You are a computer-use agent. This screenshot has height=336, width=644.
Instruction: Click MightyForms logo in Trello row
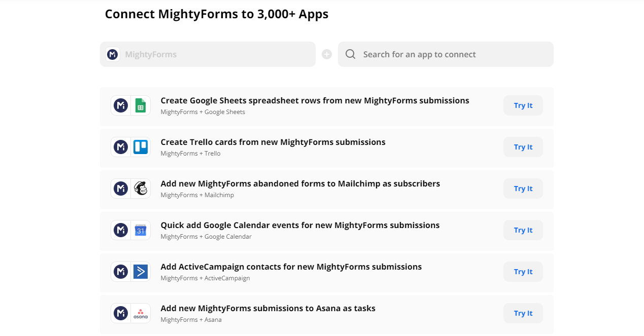pos(121,147)
